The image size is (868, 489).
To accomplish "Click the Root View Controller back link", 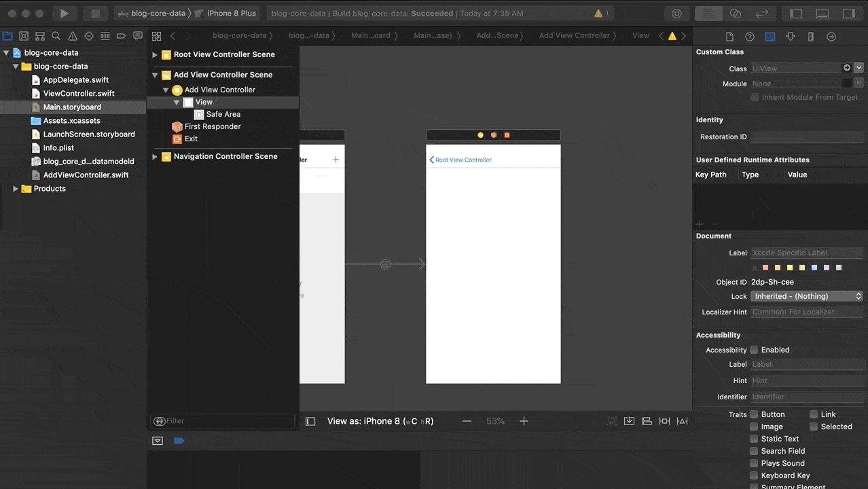I will click(x=460, y=160).
